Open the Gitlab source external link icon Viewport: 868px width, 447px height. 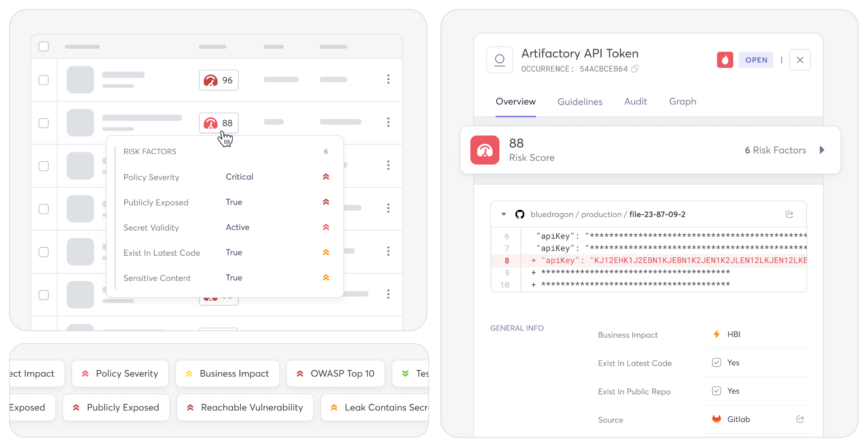800,419
